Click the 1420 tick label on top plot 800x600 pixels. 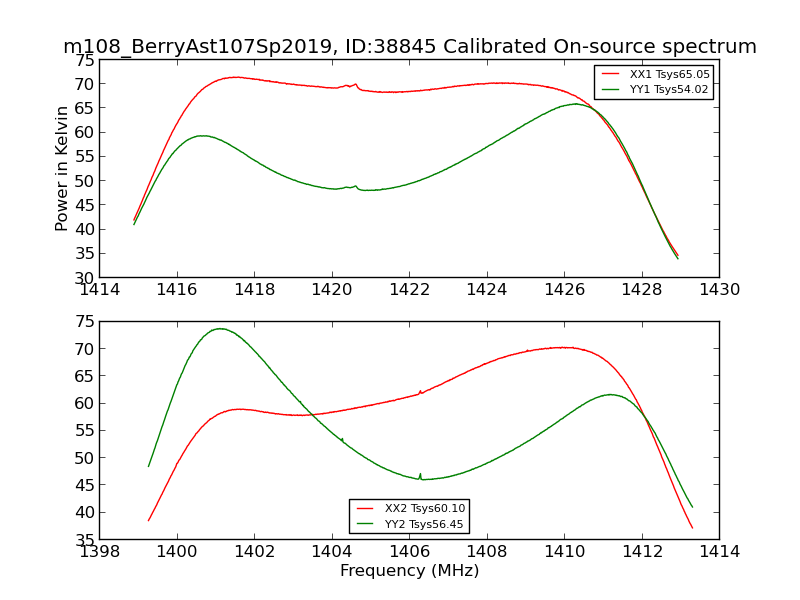tap(332, 290)
